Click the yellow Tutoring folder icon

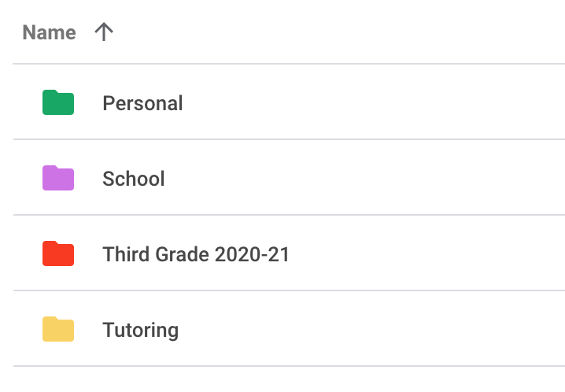click(x=58, y=330)
